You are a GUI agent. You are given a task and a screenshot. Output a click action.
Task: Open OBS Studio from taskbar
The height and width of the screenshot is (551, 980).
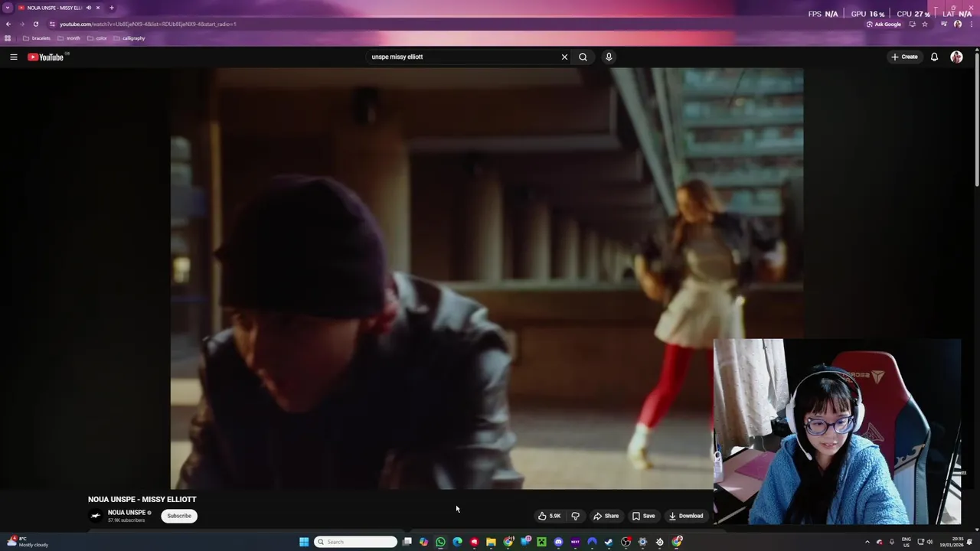(x=626, y=542)
